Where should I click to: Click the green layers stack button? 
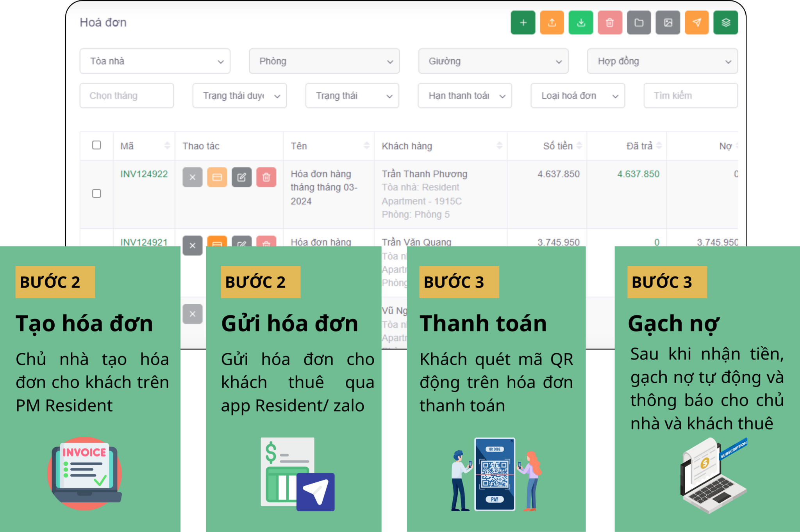(725, 23)
